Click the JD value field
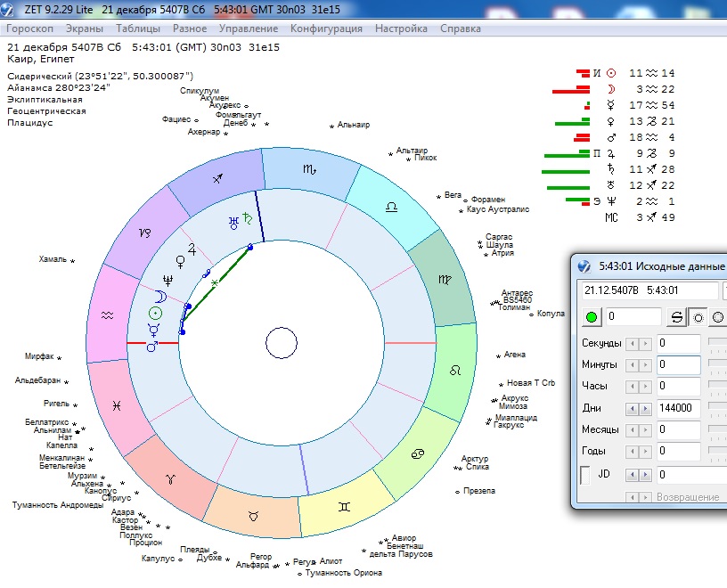 click(x=691, y=475)
